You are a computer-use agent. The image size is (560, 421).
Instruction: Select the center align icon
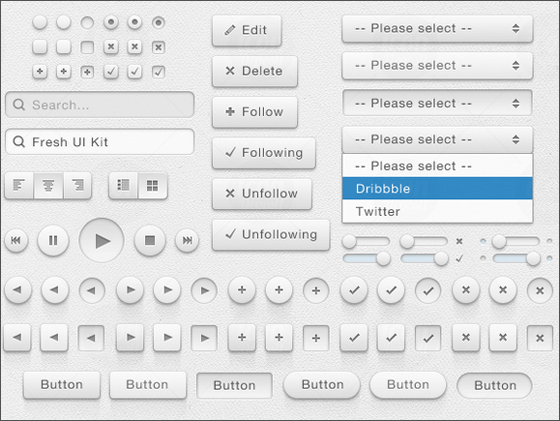pos(49,185)
